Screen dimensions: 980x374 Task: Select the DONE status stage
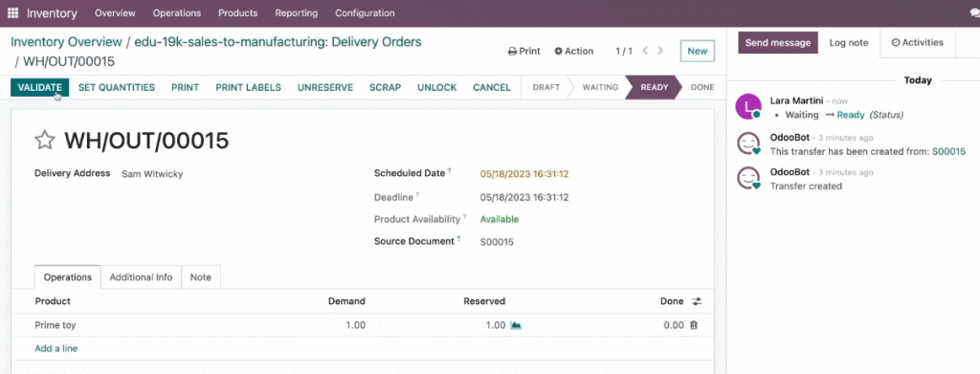pos(702,87)
